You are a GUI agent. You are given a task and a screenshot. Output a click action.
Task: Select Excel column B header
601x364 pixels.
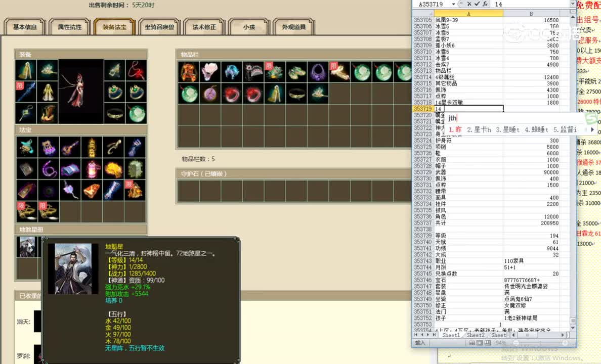[x=531, y=14]
